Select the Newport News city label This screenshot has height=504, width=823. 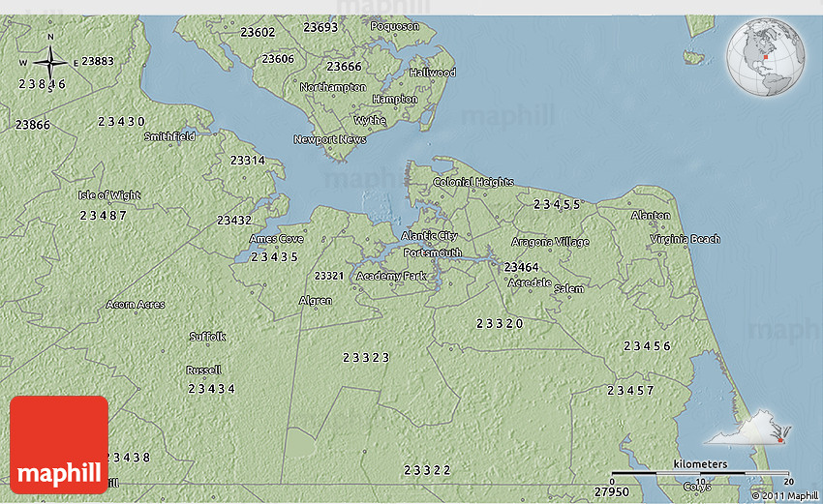pos(330,139)
